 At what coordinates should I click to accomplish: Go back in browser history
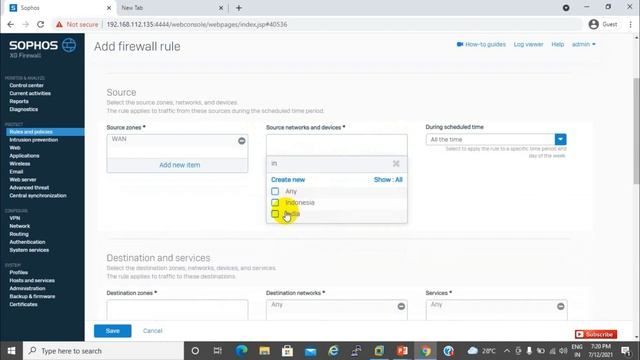pos(11,24)
